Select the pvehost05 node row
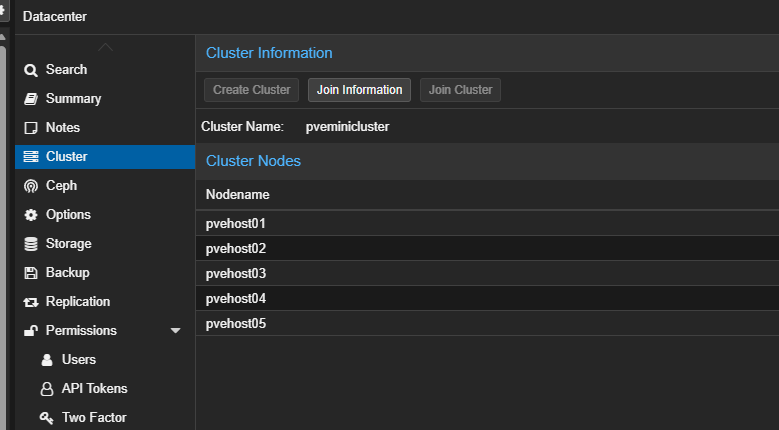The image size is (779, 430). (x=236, y=324)
